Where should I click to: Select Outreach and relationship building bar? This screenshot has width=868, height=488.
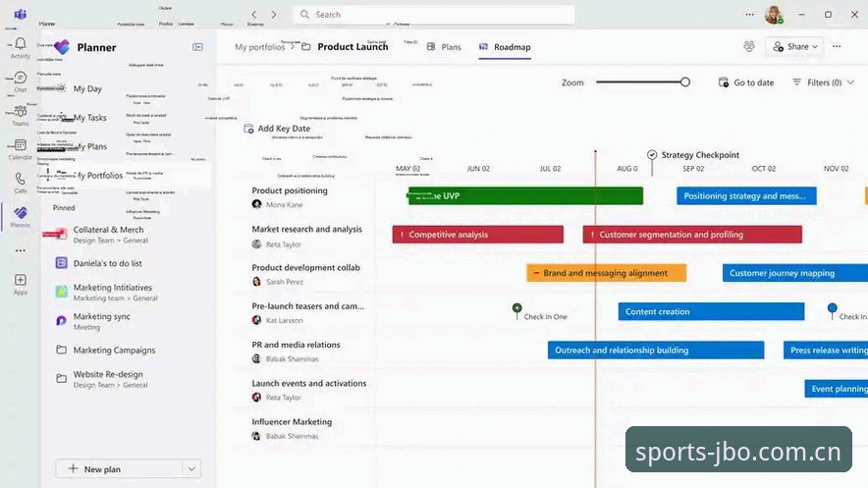pyautogui.click(x=656, y=351)
